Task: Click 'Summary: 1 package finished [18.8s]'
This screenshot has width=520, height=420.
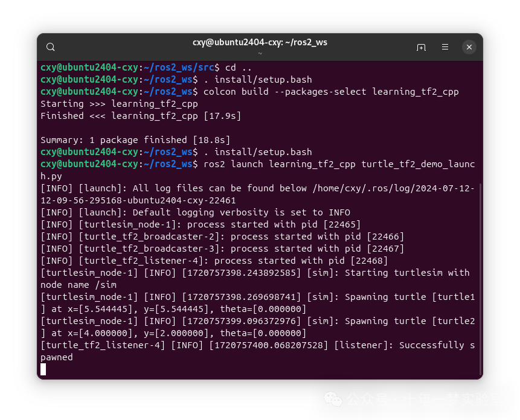Action: (x=135, y=140)
